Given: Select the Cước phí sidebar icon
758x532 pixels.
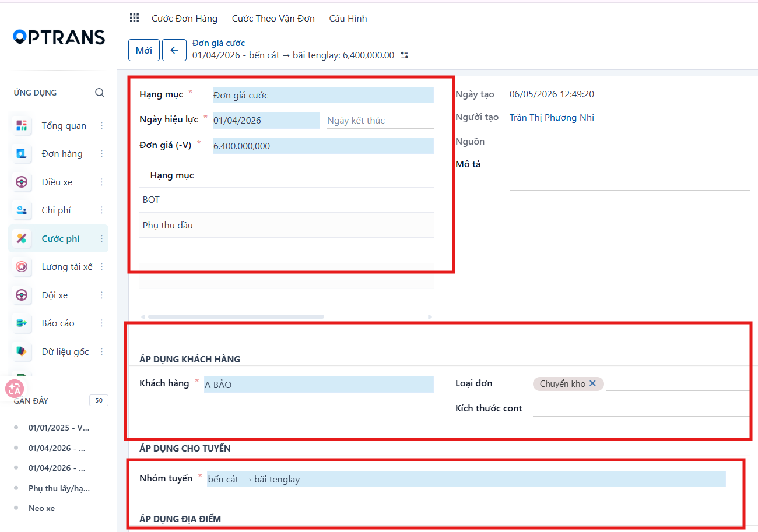Looking at the screenshot, I should click(22, 238).
